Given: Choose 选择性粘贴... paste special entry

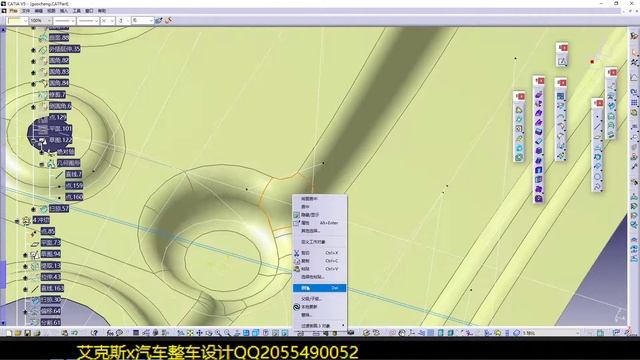Looking at the screenshot, I should [320, 277].
